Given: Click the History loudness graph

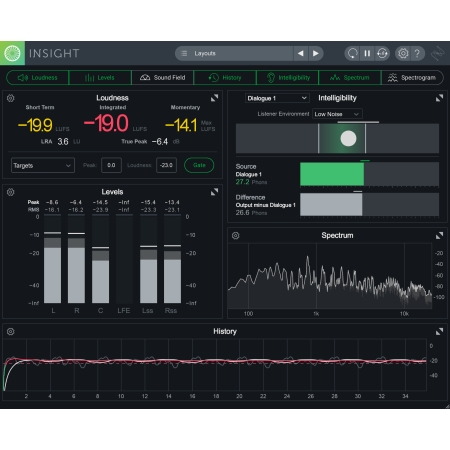Looking at the screenshot, I should pyautogui.click(x=215, y=365).
